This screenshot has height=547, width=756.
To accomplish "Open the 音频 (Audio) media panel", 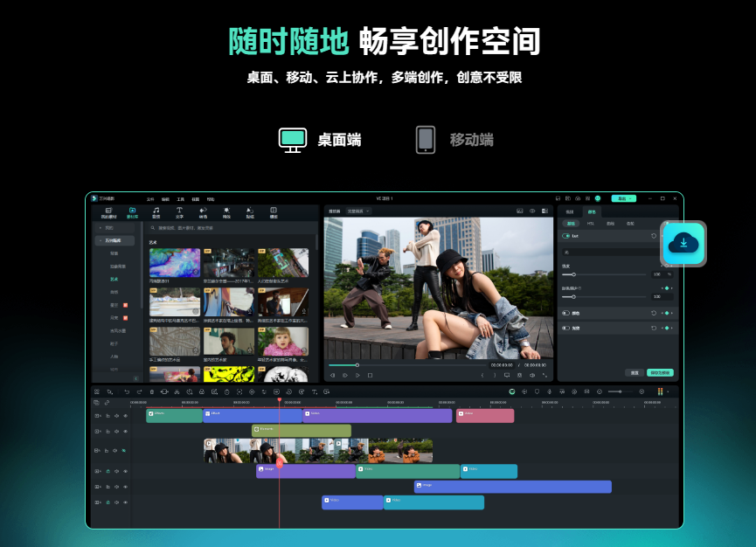I will coord(156,211).
